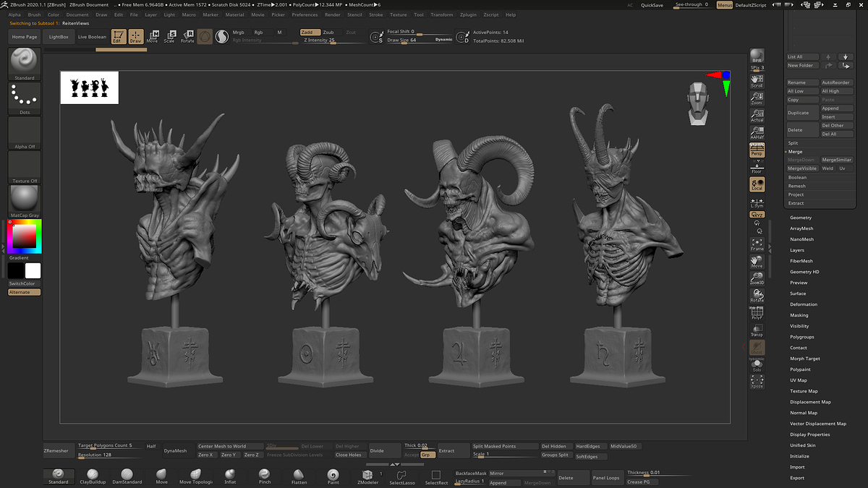Disable Local transformation mode
The width and height of the screenshot is (868, 488).
757,185
